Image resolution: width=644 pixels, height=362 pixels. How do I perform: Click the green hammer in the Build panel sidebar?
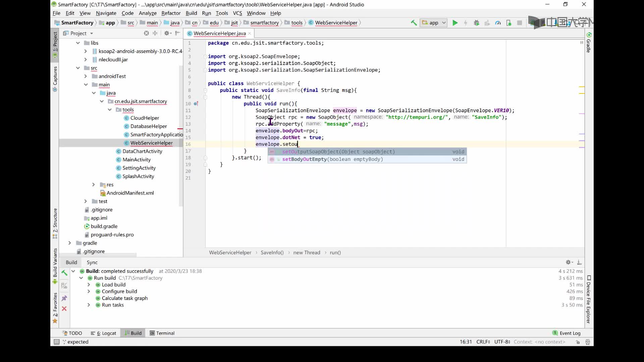tap(64, 273)
